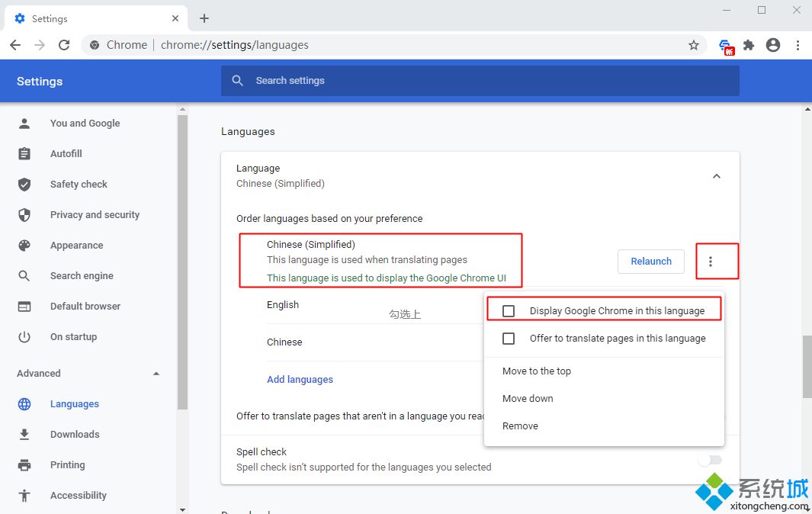The width and height of the screenshot is (812, 514).
Task: Open Default browser settings
Action: pyautogui.click(x=85, y=307)
